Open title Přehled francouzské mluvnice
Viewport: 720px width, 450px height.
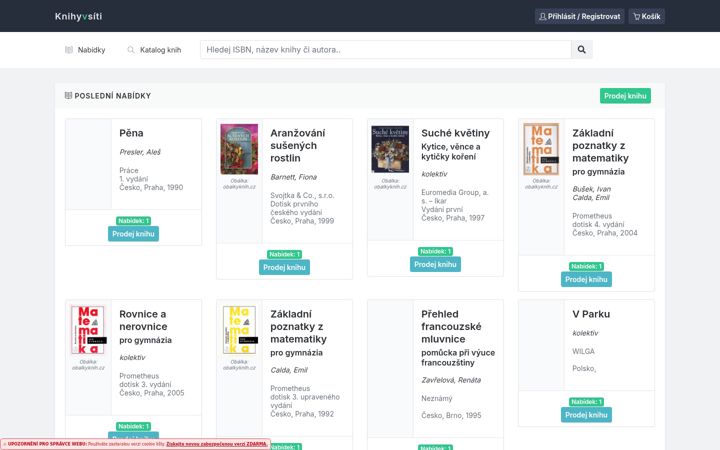tap(451, 326)
